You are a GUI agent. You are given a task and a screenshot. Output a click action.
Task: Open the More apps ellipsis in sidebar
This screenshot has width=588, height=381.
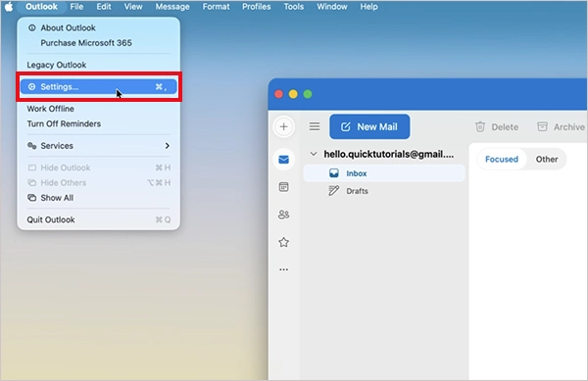tap(284, 269)
